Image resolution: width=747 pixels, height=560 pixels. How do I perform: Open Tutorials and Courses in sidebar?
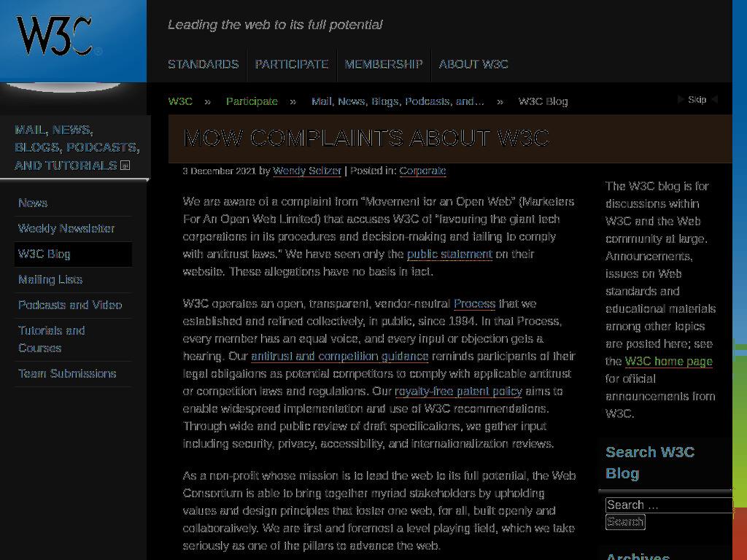click(x=52, y=340)
